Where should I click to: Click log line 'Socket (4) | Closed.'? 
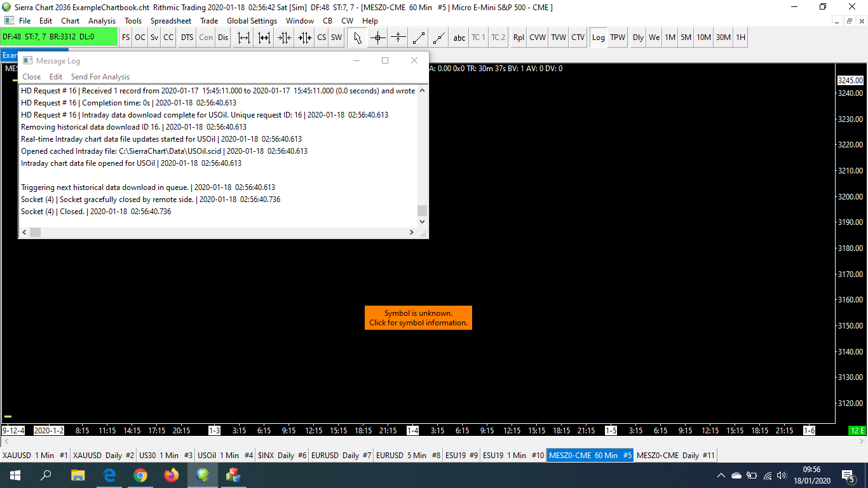pyautogui.click(x=96, y=212)
